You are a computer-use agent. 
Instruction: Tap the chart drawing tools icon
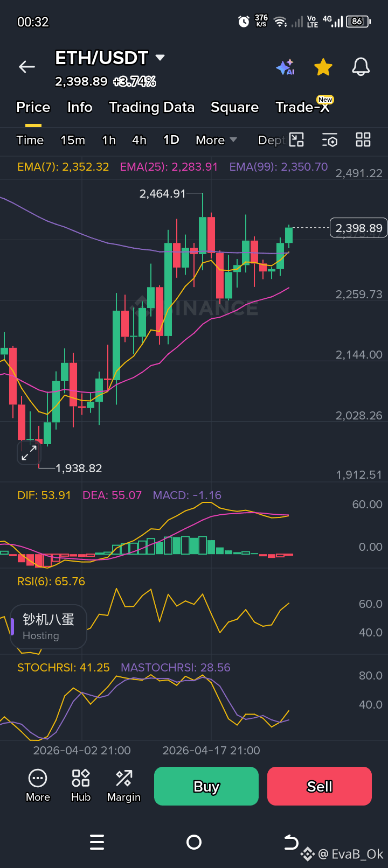click(x=297, y=140)
